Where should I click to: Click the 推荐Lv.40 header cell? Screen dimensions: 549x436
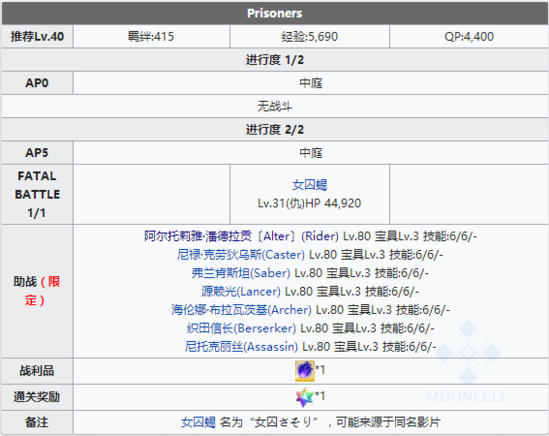(37, 36)
